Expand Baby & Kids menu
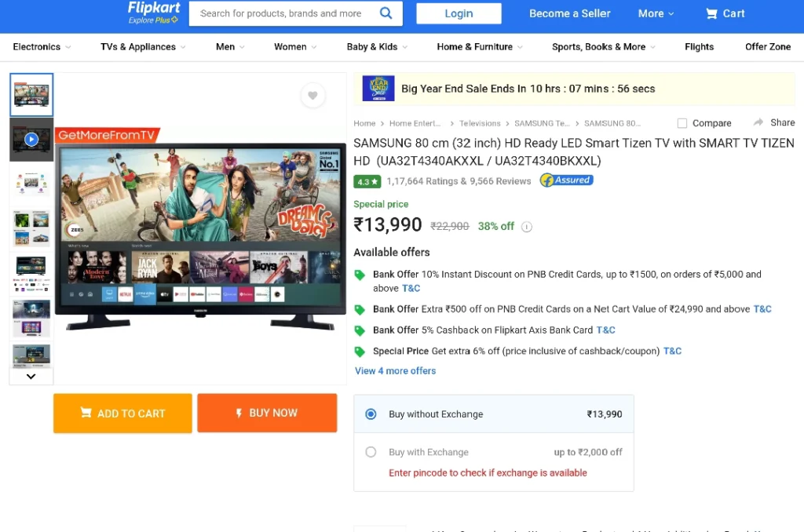The width and height of the screenshot is (804, 532). 377,46
